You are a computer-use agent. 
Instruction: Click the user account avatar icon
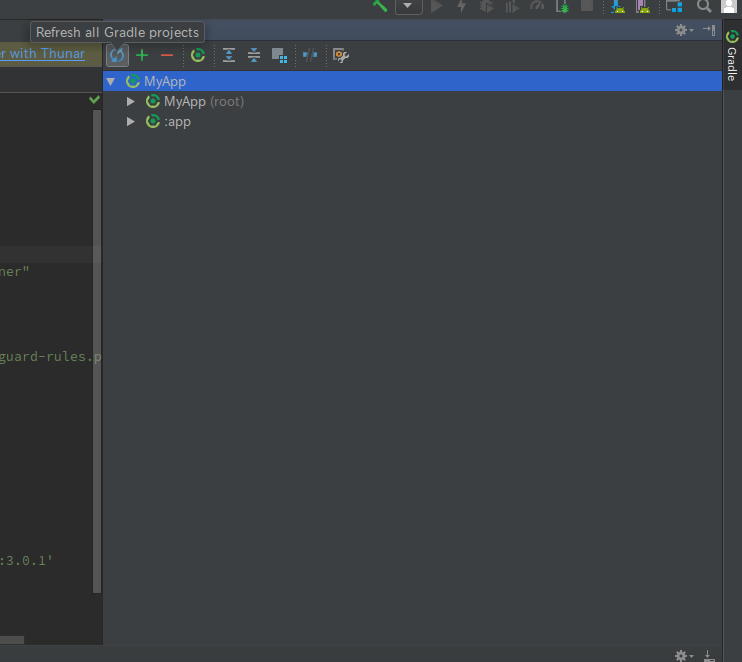click(729, 6)
